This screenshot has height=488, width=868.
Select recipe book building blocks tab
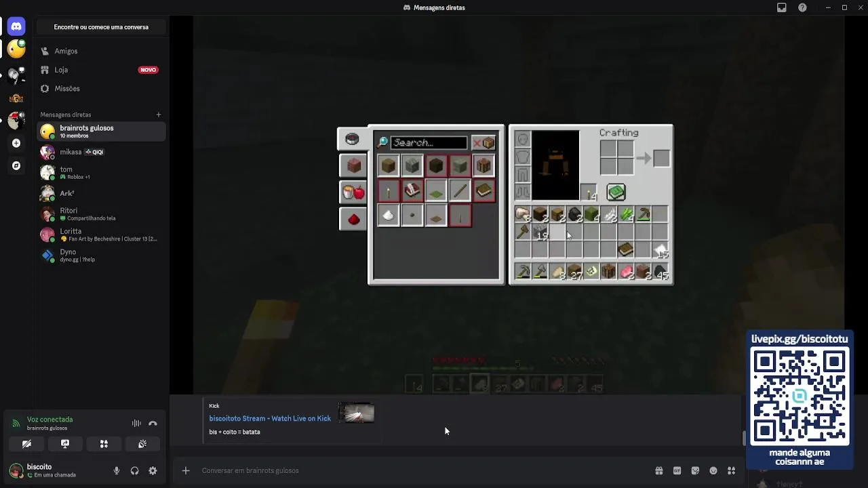[354, 165]
